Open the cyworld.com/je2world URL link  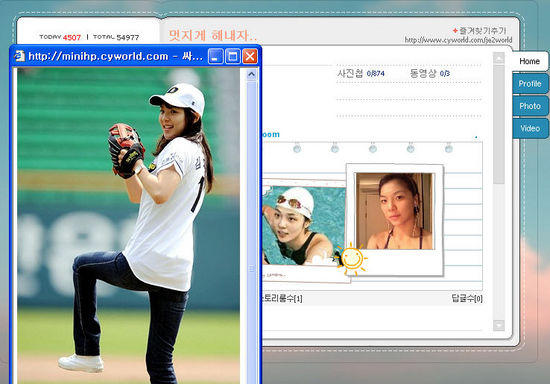pos(458,40)
